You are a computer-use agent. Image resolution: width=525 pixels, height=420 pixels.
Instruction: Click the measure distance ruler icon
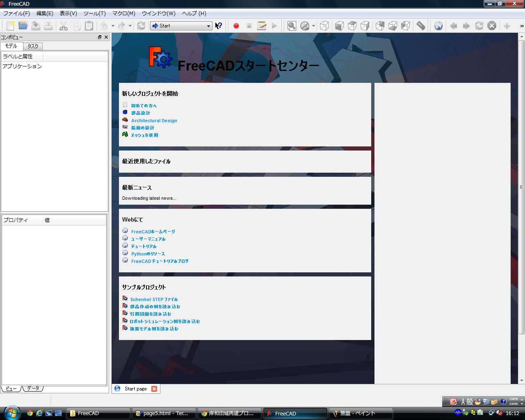click(421, 26)
